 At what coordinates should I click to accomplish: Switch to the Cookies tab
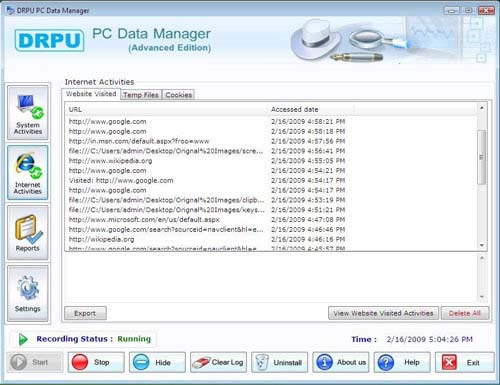[x=179, y=95]
